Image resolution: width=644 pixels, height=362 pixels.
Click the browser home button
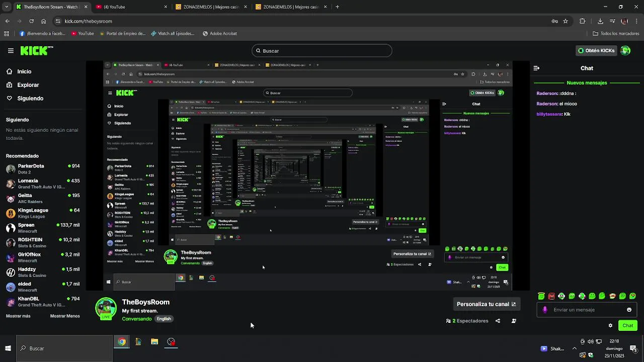pos(43,21)
